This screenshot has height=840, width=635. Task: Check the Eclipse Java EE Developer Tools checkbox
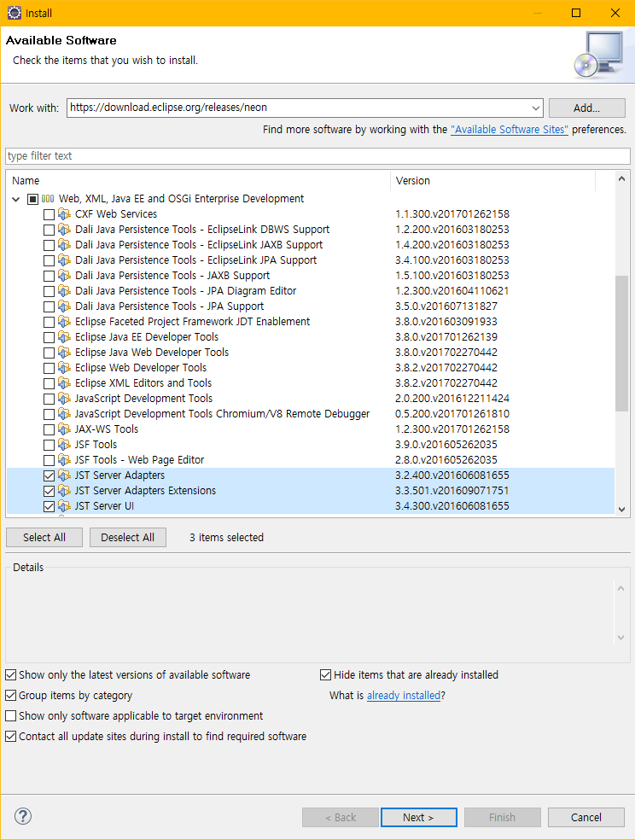(x=49, y=337)
